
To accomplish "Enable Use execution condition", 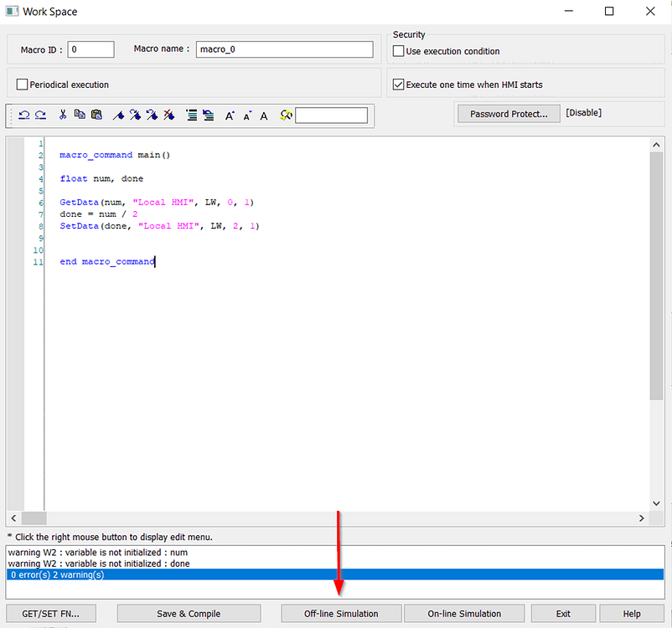I will click(398, 51).
